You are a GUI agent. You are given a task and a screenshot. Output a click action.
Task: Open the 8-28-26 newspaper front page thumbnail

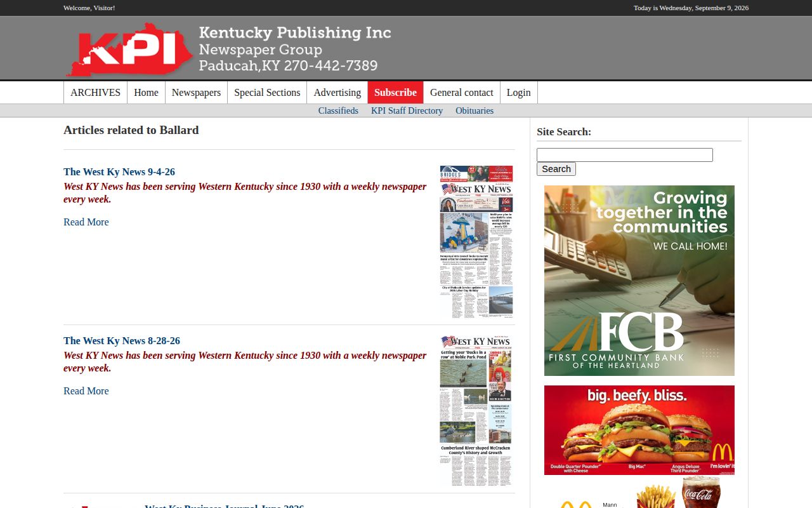coord(476,411)
